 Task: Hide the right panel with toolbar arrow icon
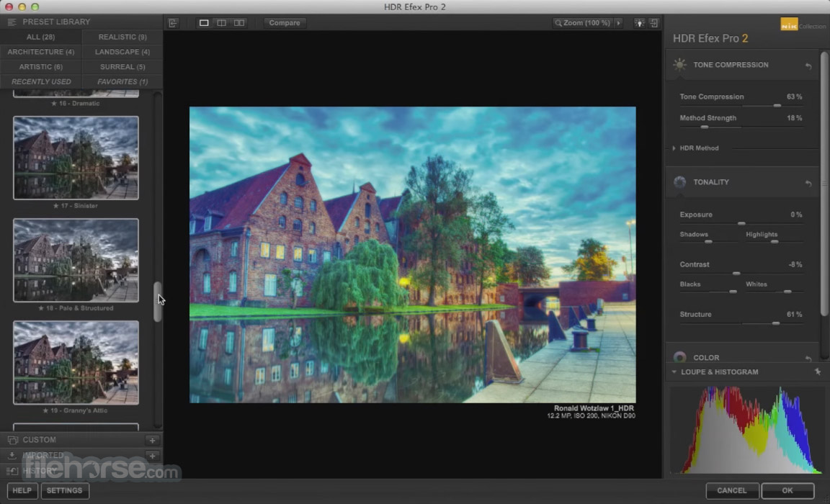tap(654, 23)
